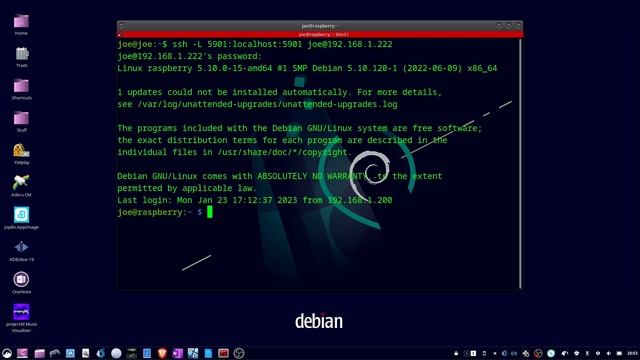Click the OBS tray icon with red badge

pyautogui.click(x=538, y=353)
